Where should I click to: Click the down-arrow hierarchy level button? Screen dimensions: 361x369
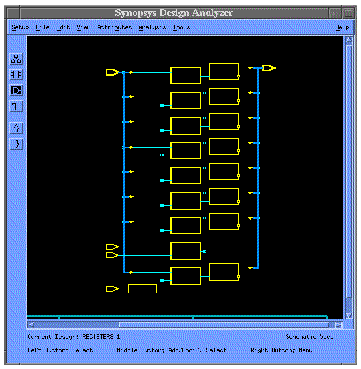[16, 144]
